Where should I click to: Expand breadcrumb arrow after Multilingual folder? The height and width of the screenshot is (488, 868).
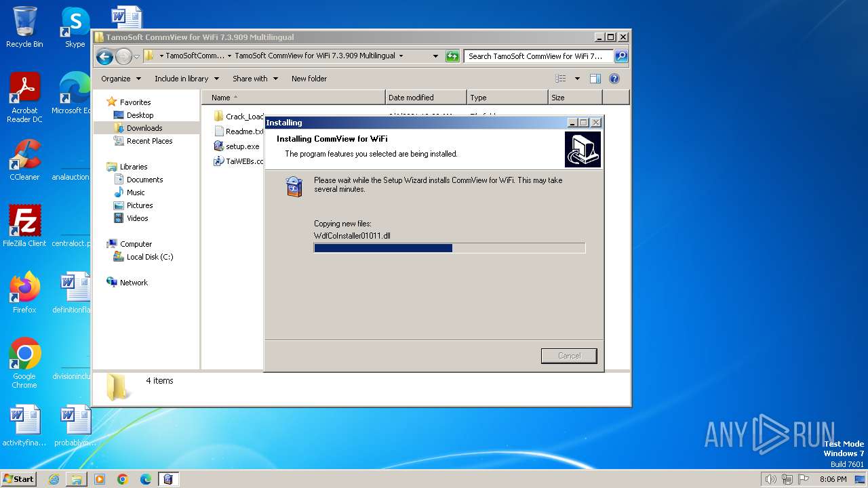401,56
